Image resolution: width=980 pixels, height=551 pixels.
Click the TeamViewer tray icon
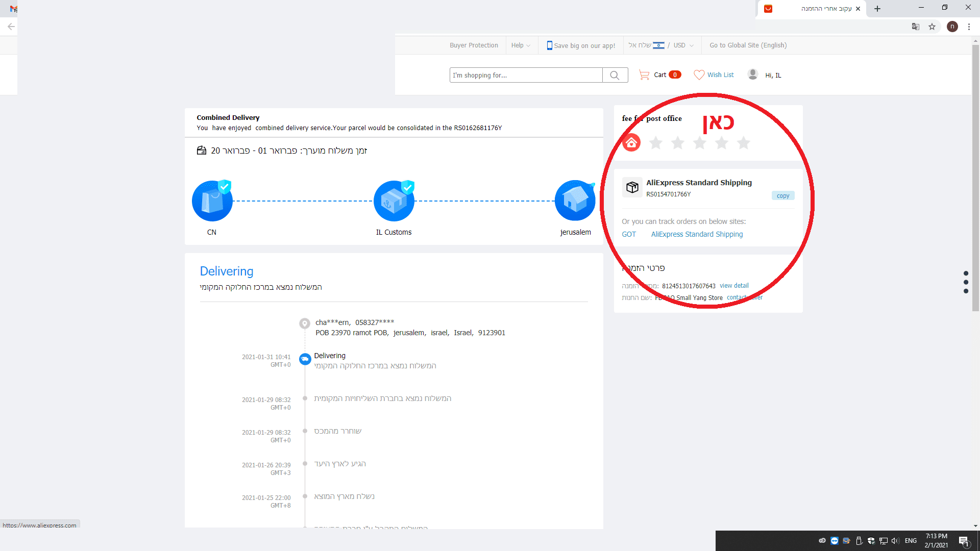(834, 541)
